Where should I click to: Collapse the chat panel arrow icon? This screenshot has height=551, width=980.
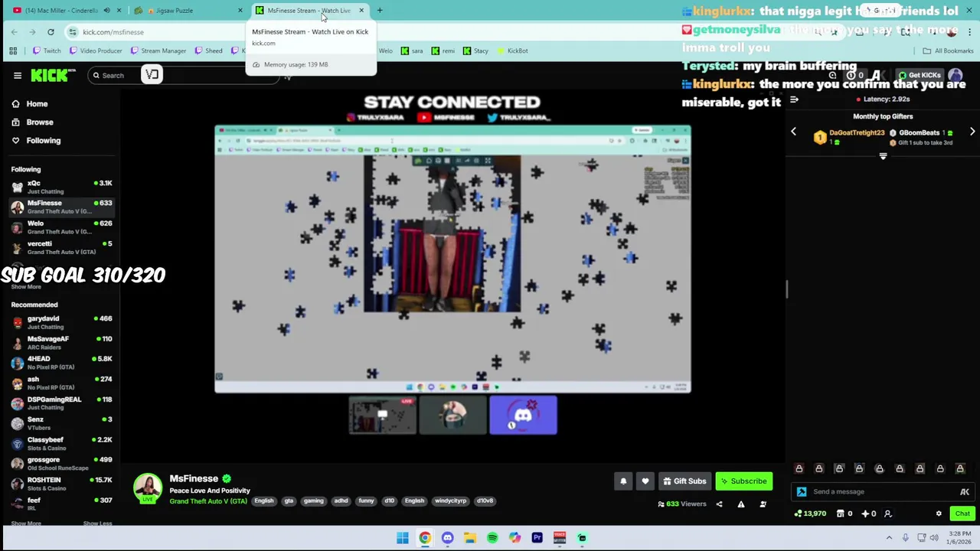(x=794, y=99)
